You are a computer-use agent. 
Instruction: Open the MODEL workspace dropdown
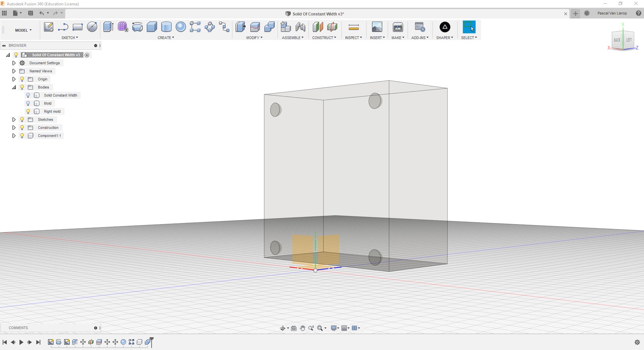click(23, 30)
